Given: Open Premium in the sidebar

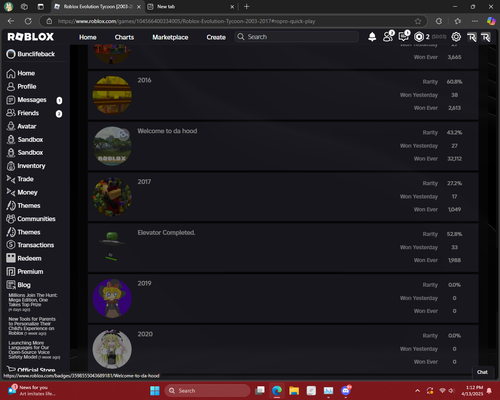Looking at the screenshot, I should 25,272.
